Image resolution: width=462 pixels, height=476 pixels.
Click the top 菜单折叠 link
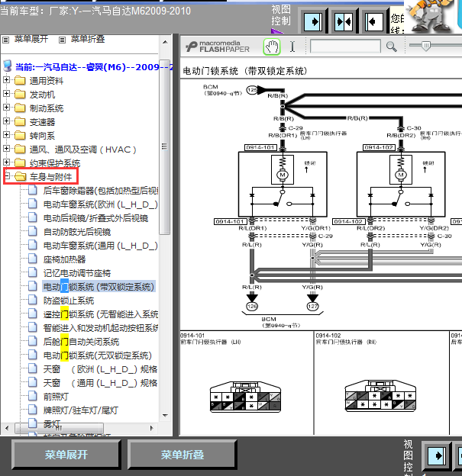88,39
